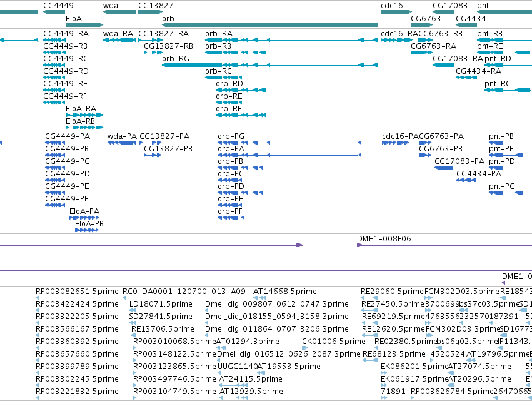Image resolution: width=532 pixels, height=401 pixels.
Task: Click protein CG6763-PB
Action: pos(441,149)
